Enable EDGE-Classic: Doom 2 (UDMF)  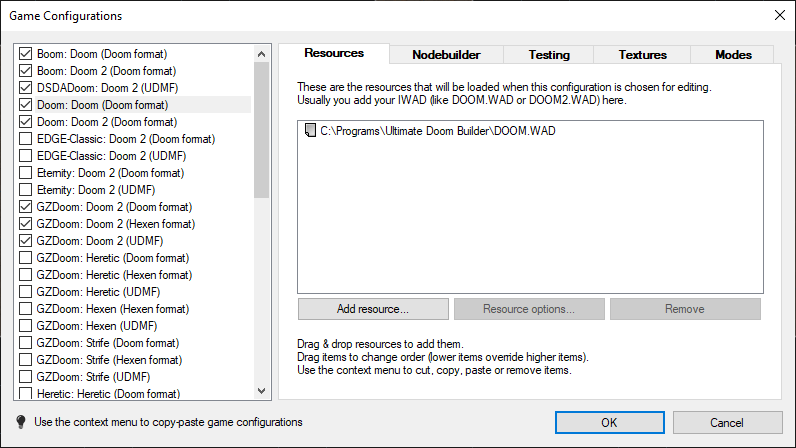[x=25, y=155]
